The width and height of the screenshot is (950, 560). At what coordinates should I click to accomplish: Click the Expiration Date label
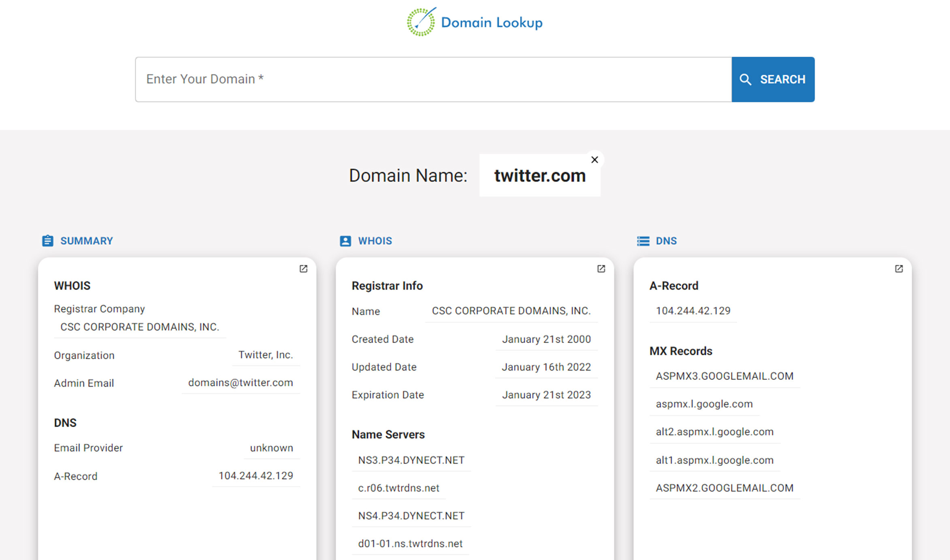click(x=388, y=395)
